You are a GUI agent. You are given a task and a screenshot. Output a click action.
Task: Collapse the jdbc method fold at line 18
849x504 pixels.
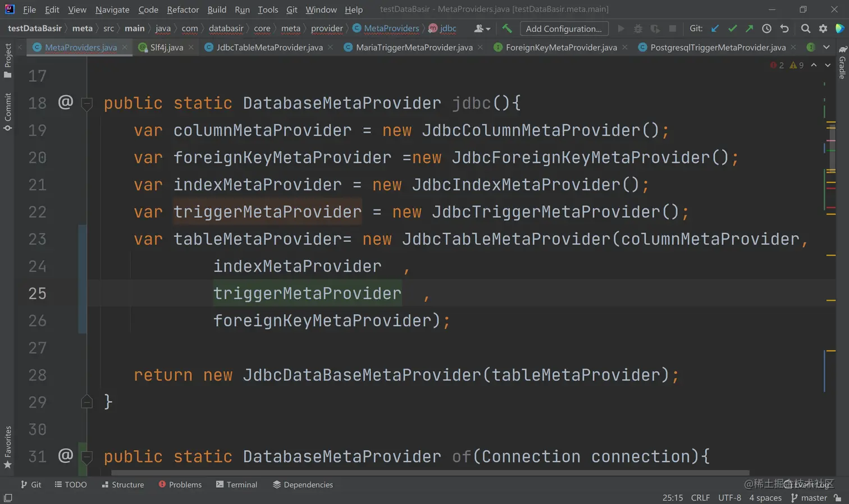tap(87, 103)
